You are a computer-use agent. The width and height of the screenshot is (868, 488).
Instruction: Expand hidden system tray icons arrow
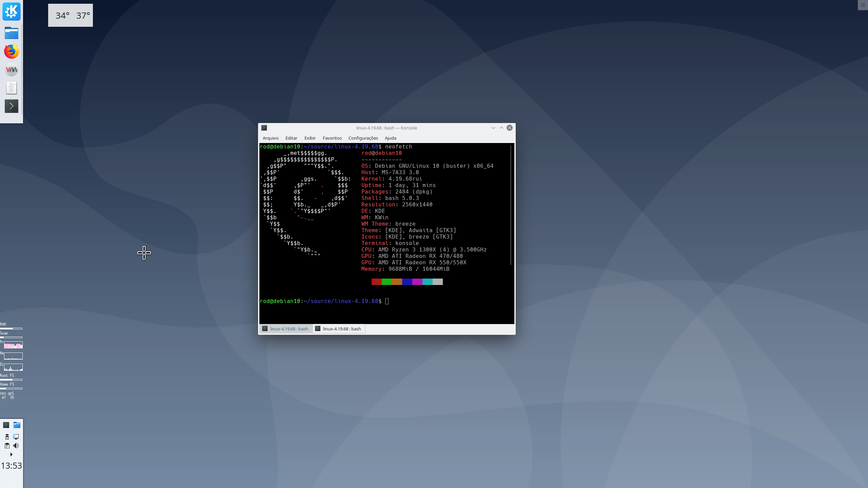(x=11, y=454)
